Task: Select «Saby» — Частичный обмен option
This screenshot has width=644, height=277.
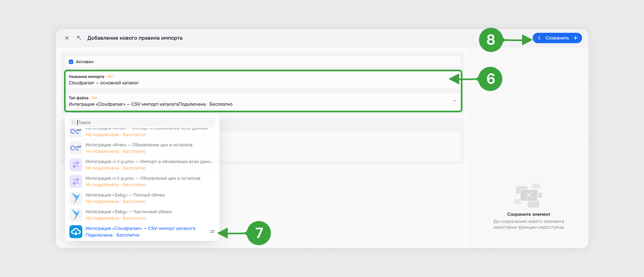Action: [x=142, y=215]
